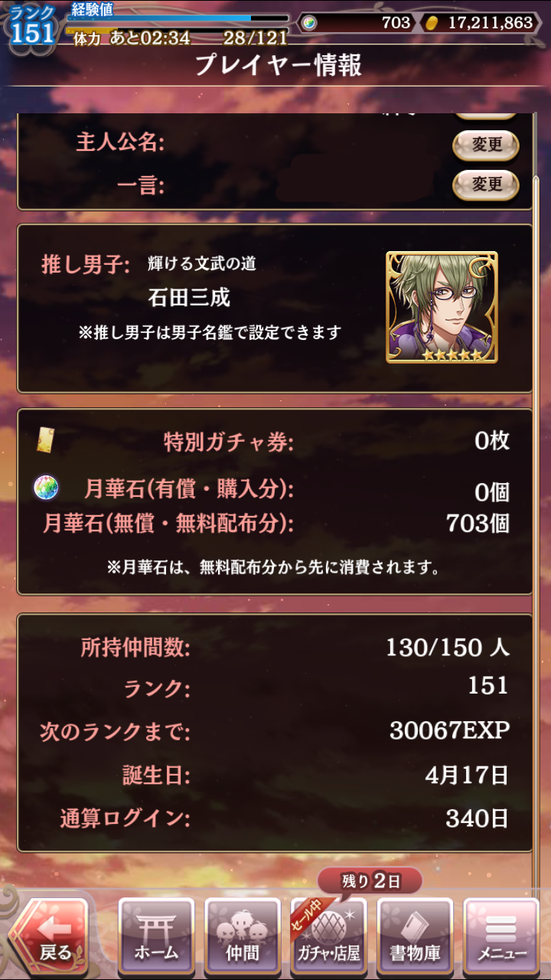Tap the rainbow gem icon in the top bar
This screenshot has height=980, width=551.
(x=308, y=23)
